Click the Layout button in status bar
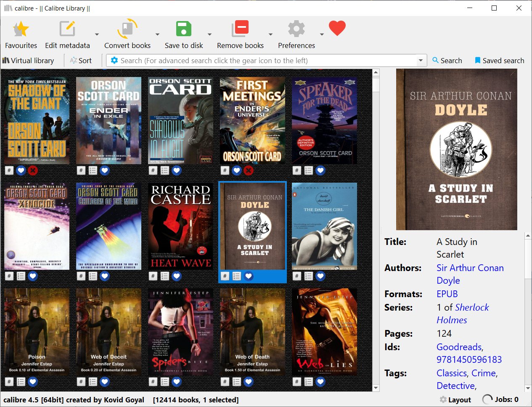The height and width of the screenshot is (407, 532). tap(455, 399)
